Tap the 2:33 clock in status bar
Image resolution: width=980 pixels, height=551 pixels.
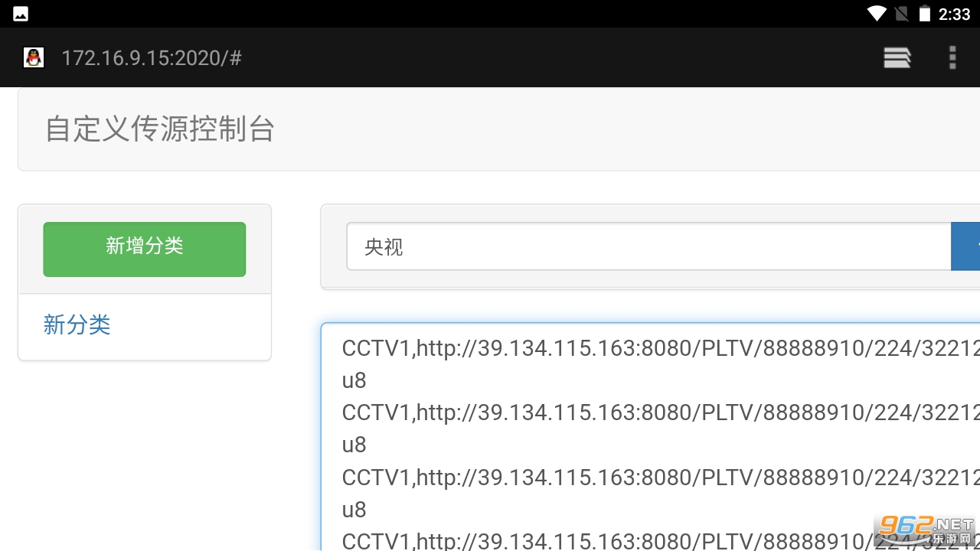[x=954, y=14]
